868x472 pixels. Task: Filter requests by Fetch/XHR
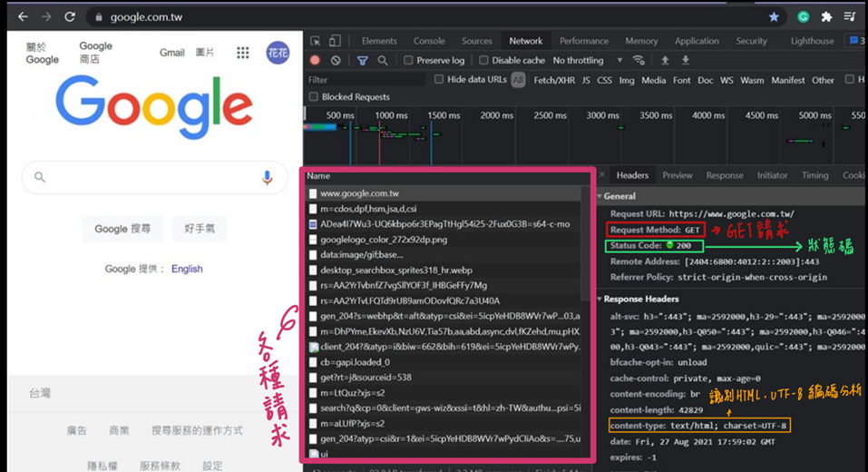pyautogui.click(x=554, y=80)
